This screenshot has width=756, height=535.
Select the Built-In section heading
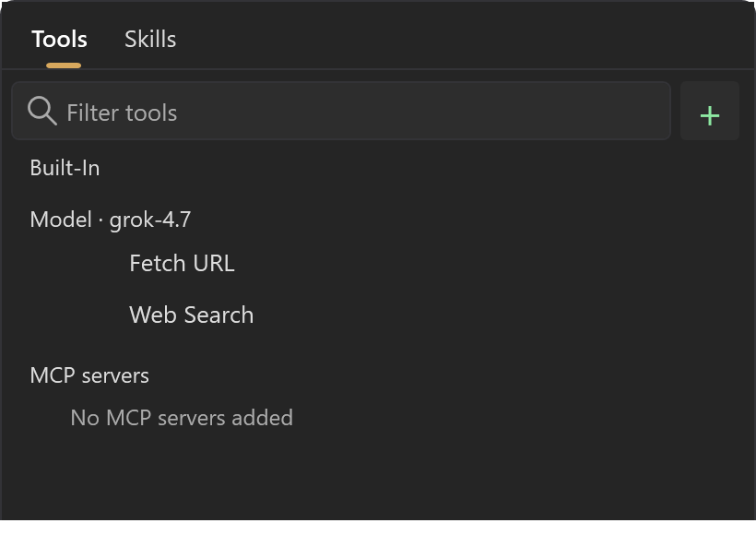pos(65,168)
